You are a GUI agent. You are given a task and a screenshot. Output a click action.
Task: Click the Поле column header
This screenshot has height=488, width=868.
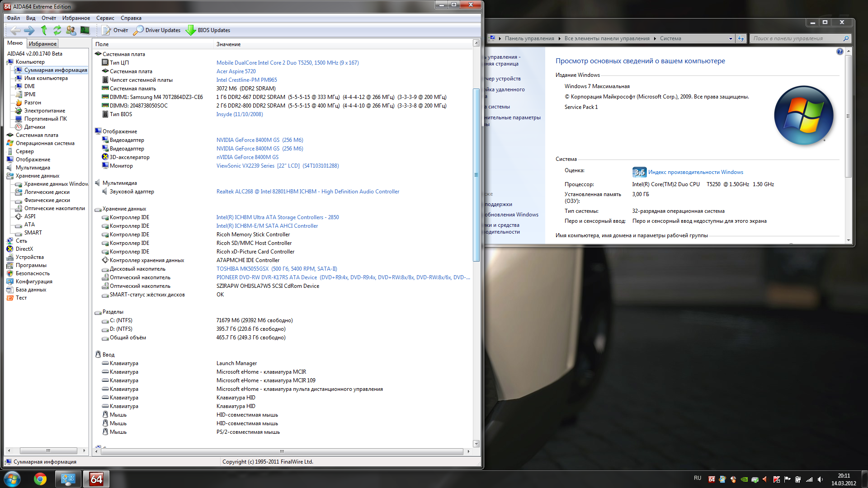click(153, 44)
